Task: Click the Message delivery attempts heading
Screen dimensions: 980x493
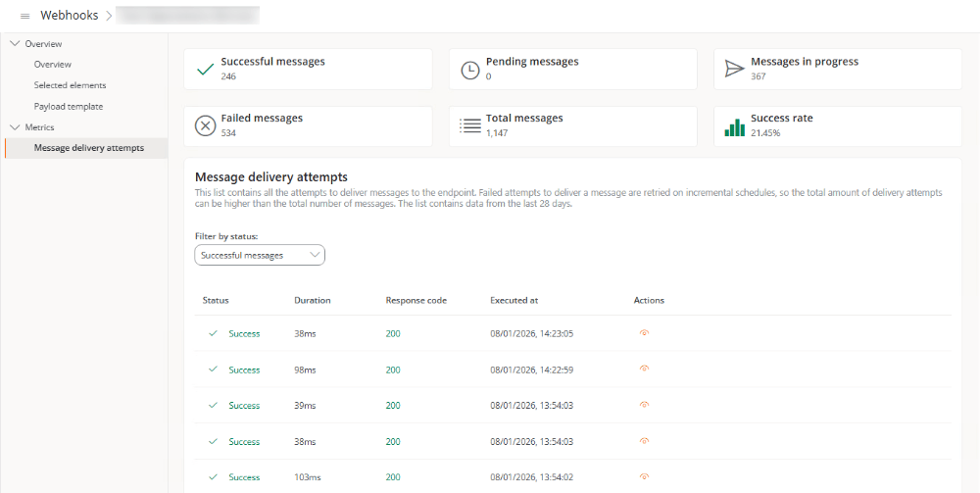Action: pos(271,176)
